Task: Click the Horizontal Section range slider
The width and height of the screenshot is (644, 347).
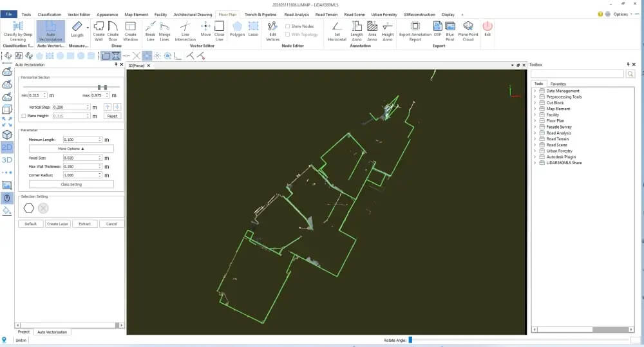Action: [x=71, y=87]
